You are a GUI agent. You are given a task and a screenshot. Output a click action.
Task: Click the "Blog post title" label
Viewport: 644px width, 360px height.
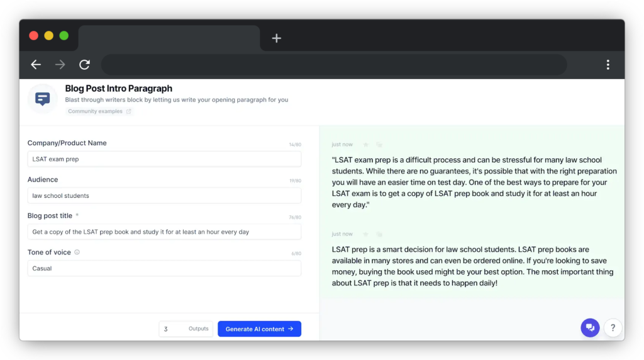[x=50, y=215]
